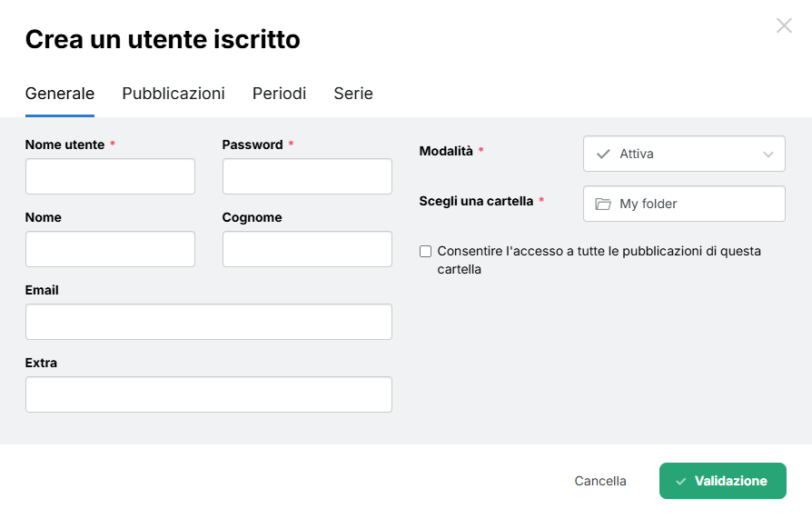The width and height of the screenshot is (812, 519).
Task: Select the Serie tab
Action: (353, 94)
